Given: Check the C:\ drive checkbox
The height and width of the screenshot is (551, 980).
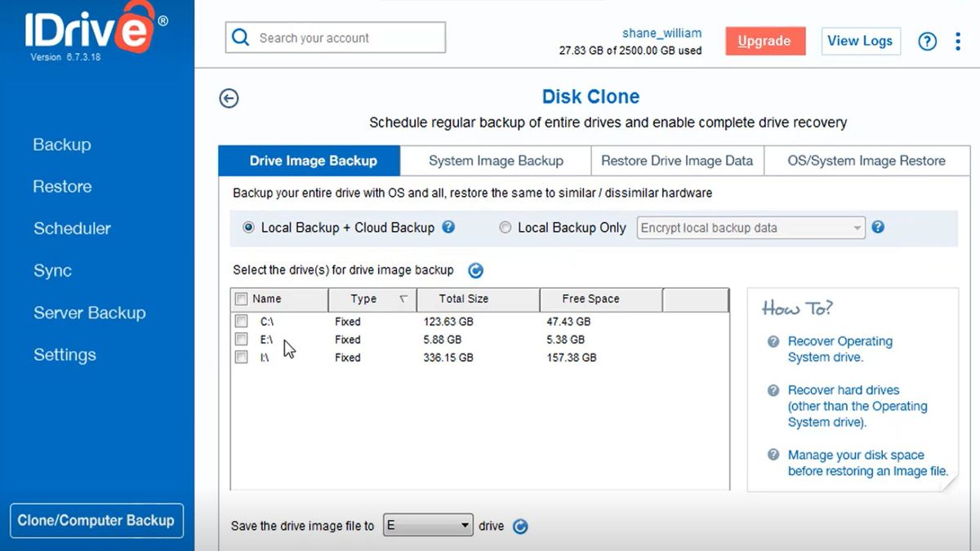Looking at the screenshot, I should click(x=241, y=321).
